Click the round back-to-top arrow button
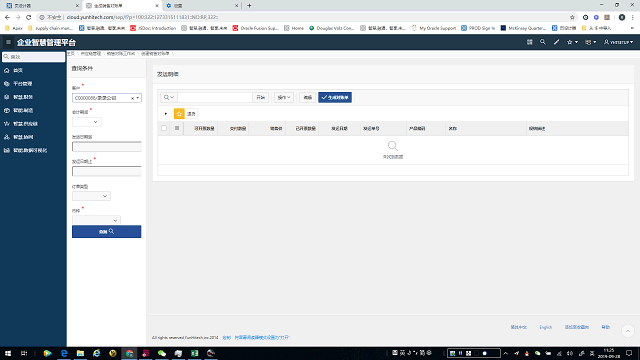This screenshot has width=640, height=360. [x=628, y=331]
